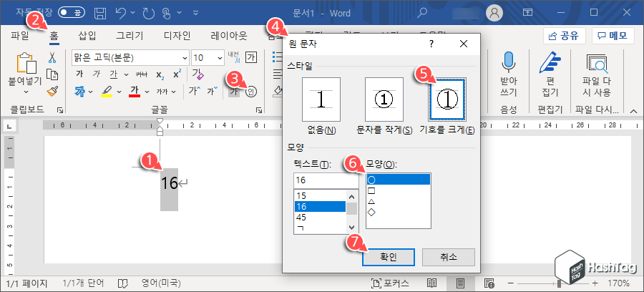Undo the last action
The height and width of the screenshot is (292, 644).
121,13
